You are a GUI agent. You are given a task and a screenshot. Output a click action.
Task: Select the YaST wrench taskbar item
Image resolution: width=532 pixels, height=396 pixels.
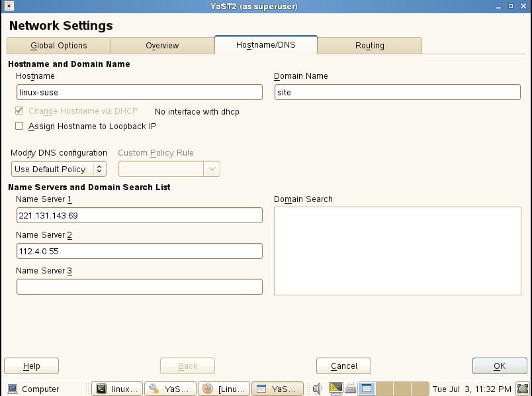click(x=171, y=389)
